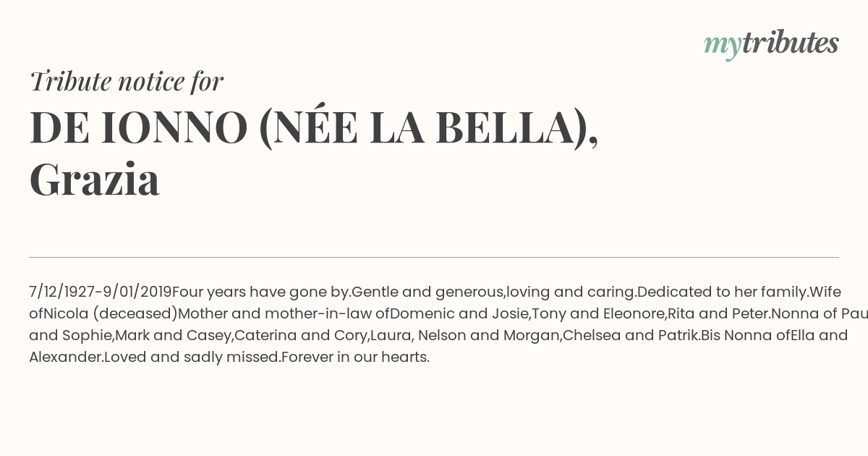Click the mytributes logo
Viewport: 868px width, 456px height.
coord(771,44)
